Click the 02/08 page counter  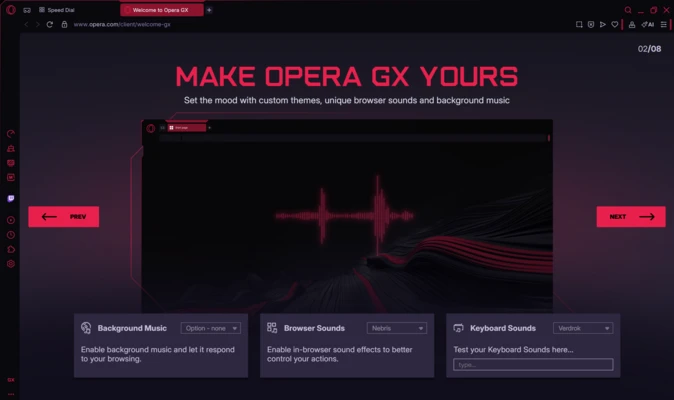649,49
